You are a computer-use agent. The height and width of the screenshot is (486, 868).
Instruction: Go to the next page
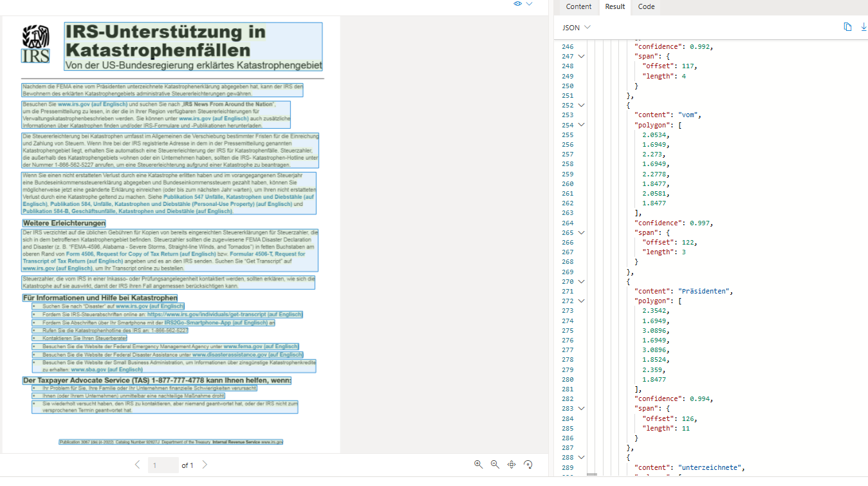[205, 465]
